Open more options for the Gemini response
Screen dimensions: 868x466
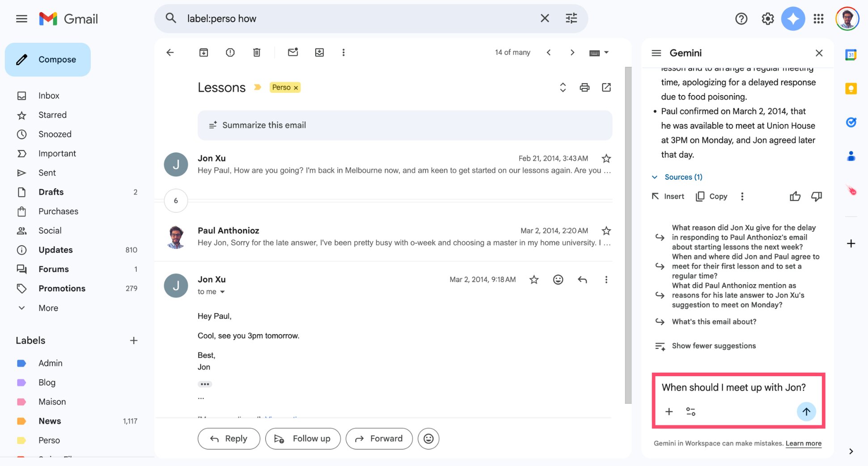pos(742,196)
